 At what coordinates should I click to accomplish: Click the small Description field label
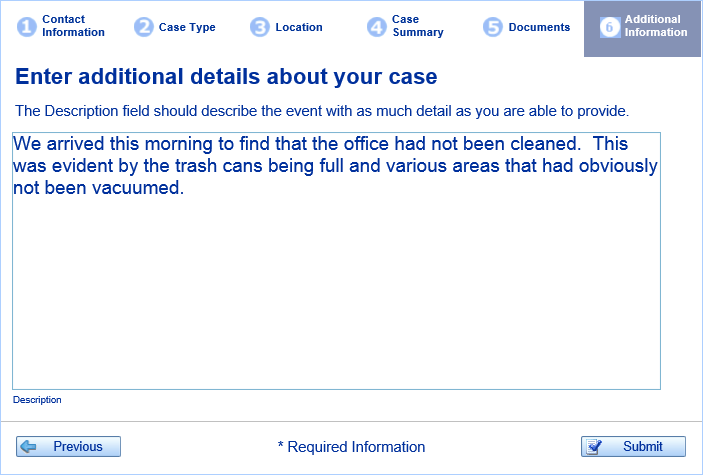coord(37,400)
